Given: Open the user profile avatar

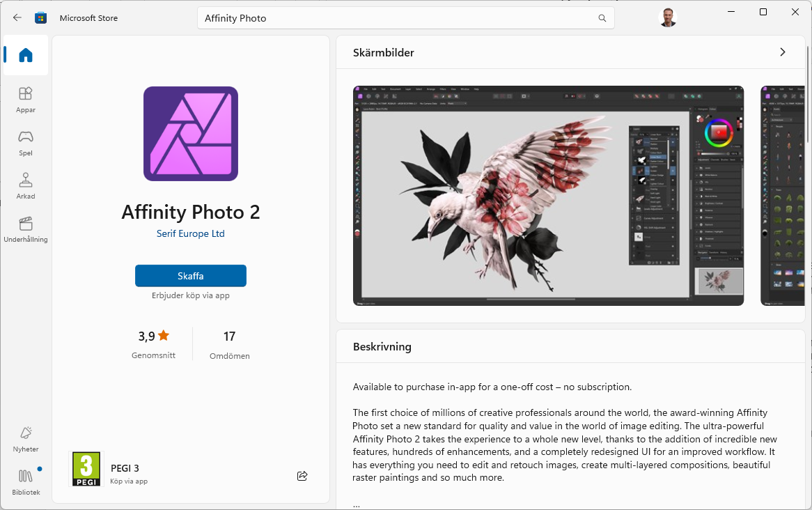Looking at the screenshot, I should coord(667,18).
